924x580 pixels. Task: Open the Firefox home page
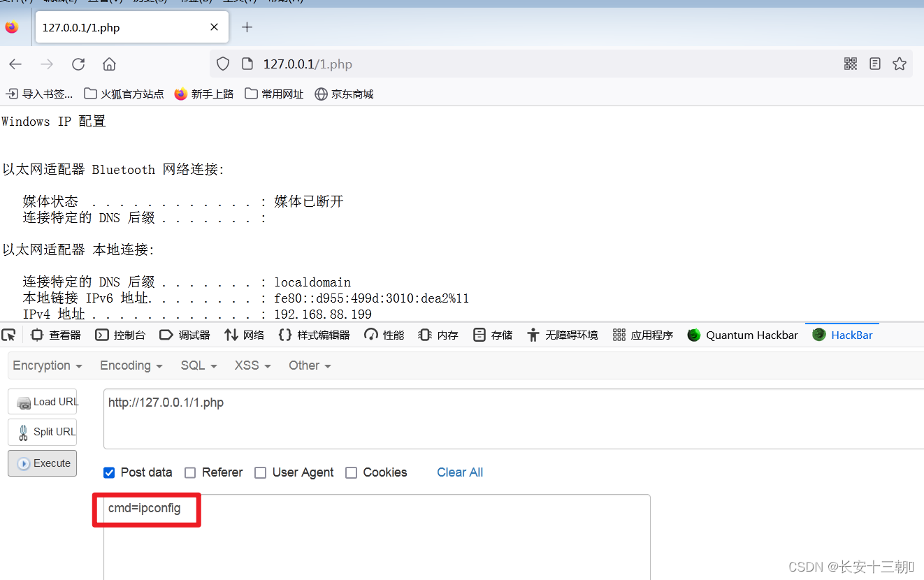(109, 64)
